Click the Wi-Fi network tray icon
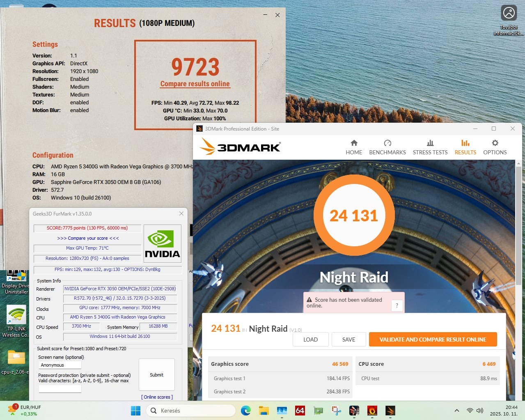Screen dimensions: 525x420 [470, 411]
